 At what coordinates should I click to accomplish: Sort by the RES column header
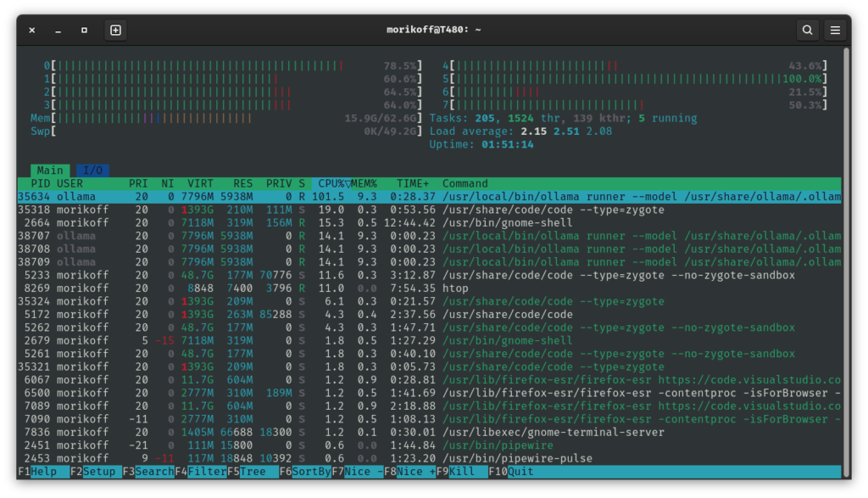(242, 183)
